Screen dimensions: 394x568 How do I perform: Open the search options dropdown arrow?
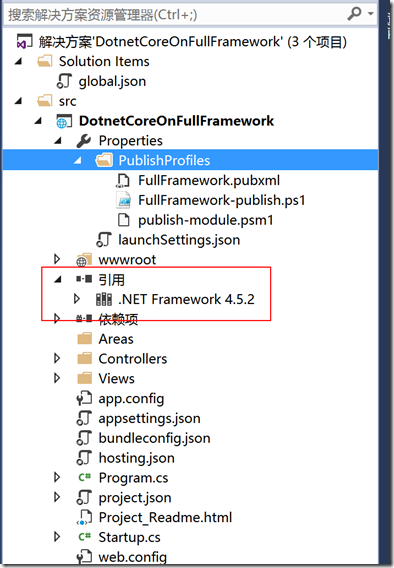(x=370, y=14)
